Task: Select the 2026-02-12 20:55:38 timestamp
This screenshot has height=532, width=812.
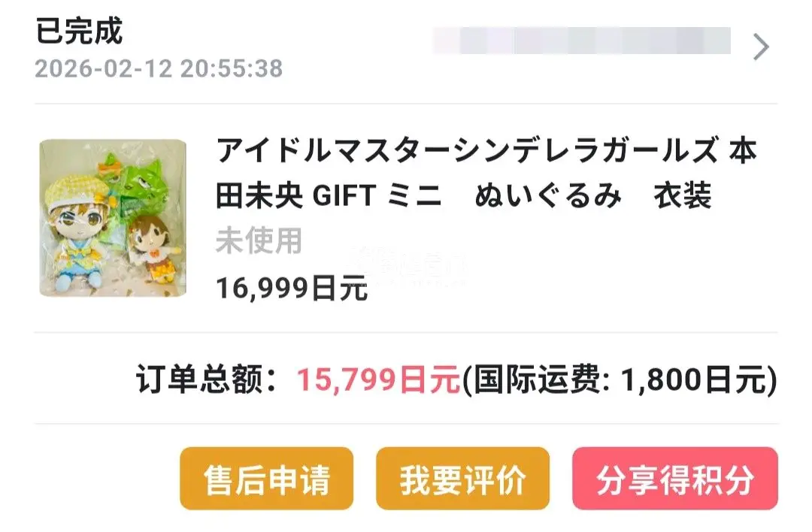Action: pyautogui.click(x=159, y=68)
